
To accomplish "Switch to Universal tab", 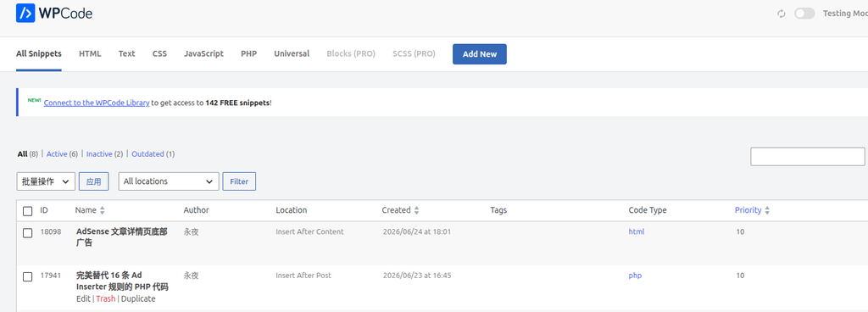I will (x=292, y=53).
